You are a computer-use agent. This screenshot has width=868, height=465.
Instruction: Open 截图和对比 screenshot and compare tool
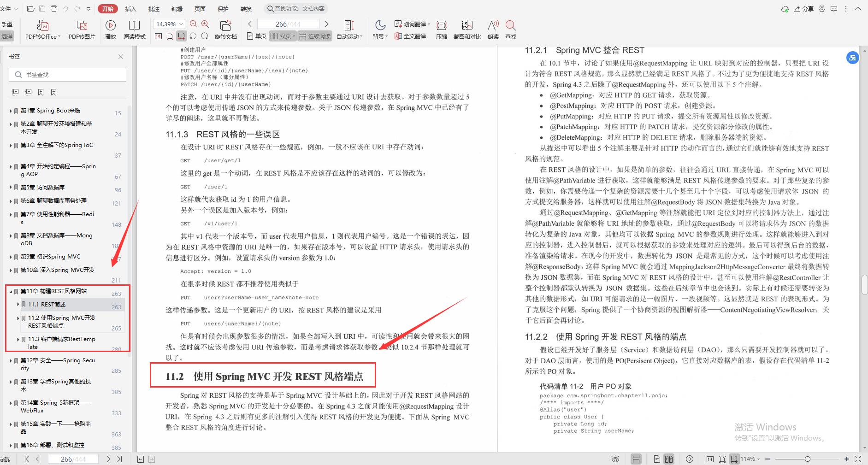tap(467, 30)
